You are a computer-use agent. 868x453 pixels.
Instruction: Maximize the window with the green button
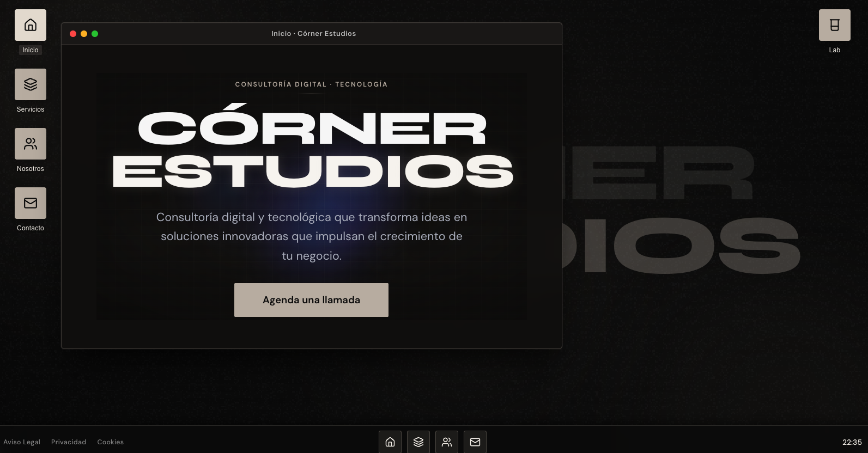95,34
